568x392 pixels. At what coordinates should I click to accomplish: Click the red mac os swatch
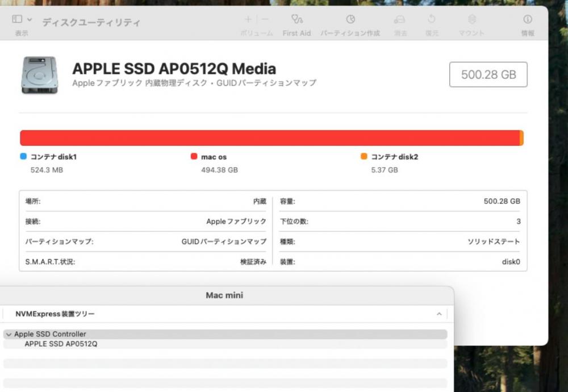click(194, 156)
